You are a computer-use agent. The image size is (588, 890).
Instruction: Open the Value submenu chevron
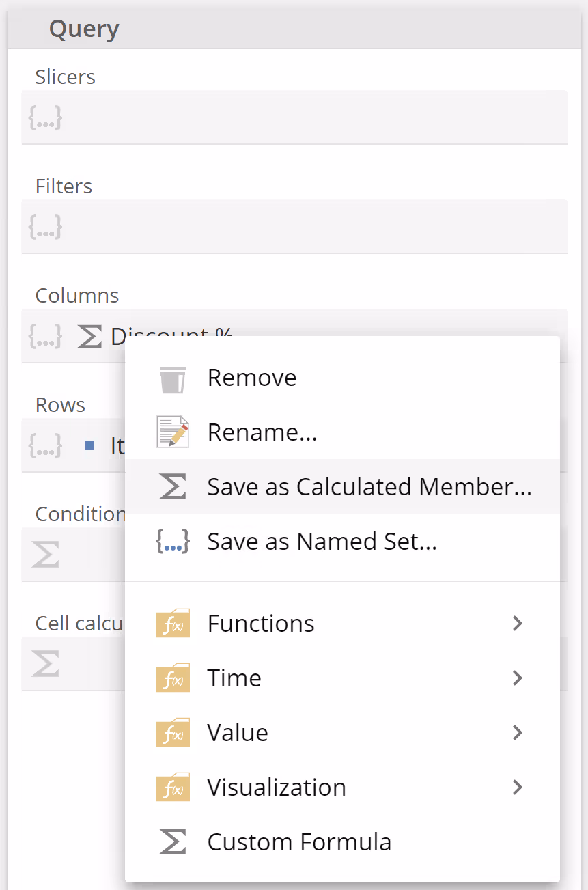[x=517, y=732]
